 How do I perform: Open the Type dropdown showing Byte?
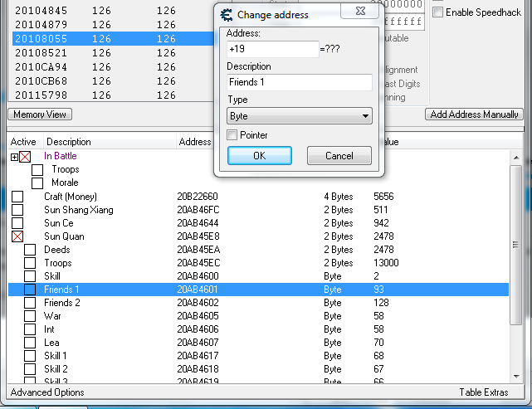tap(299, 116)
